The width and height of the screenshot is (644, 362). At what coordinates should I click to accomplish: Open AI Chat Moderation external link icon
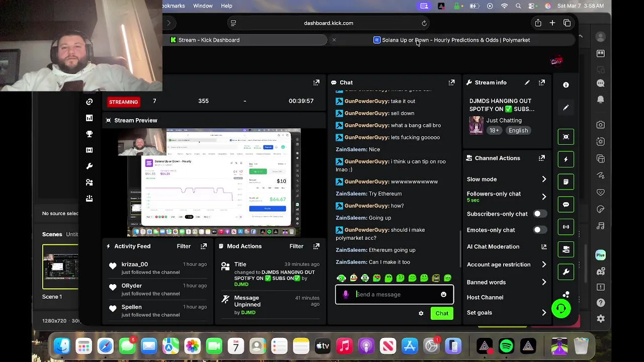tap(544, 247)
